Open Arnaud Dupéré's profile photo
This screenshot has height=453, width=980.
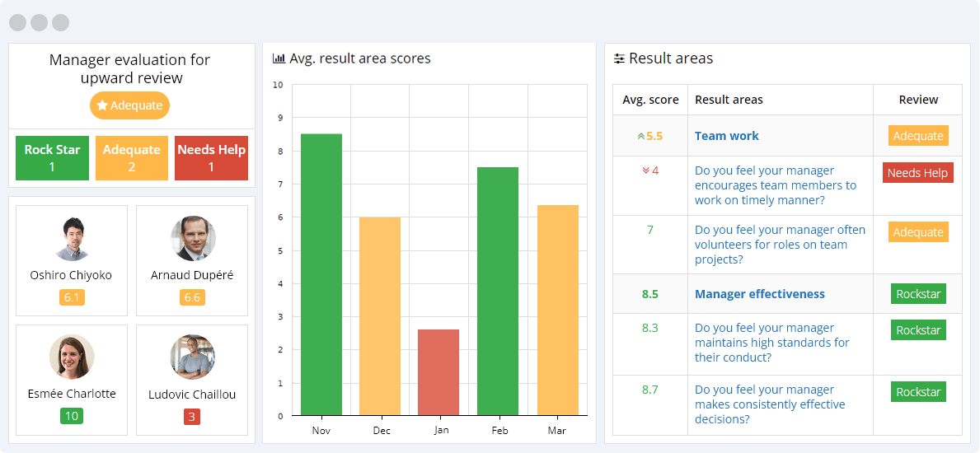pyautogui.click(x=193, y=239)
